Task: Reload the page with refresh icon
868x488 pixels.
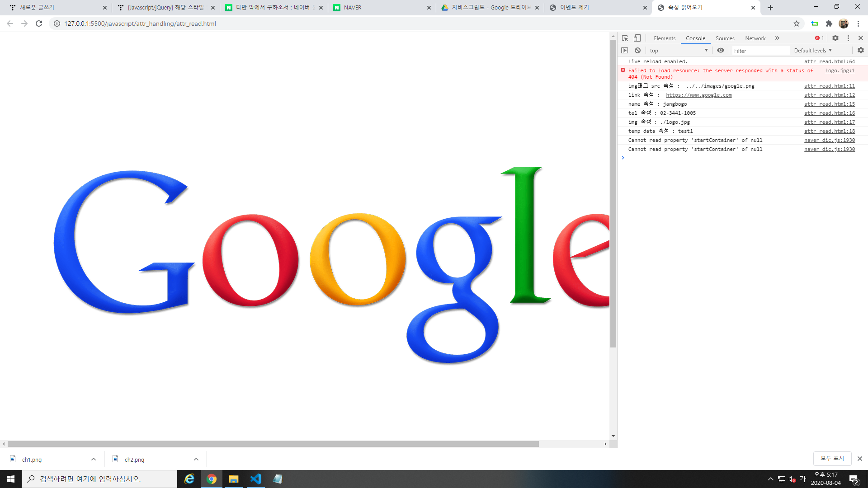Action: coord(39,23)
